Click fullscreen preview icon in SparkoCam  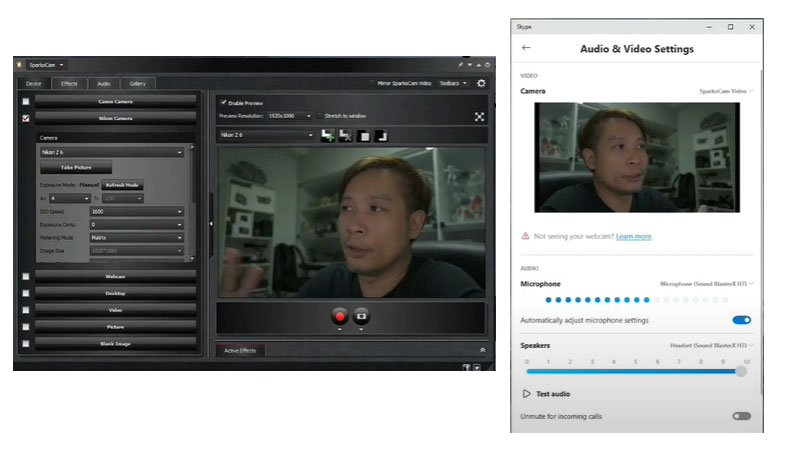tap(479, 117)
